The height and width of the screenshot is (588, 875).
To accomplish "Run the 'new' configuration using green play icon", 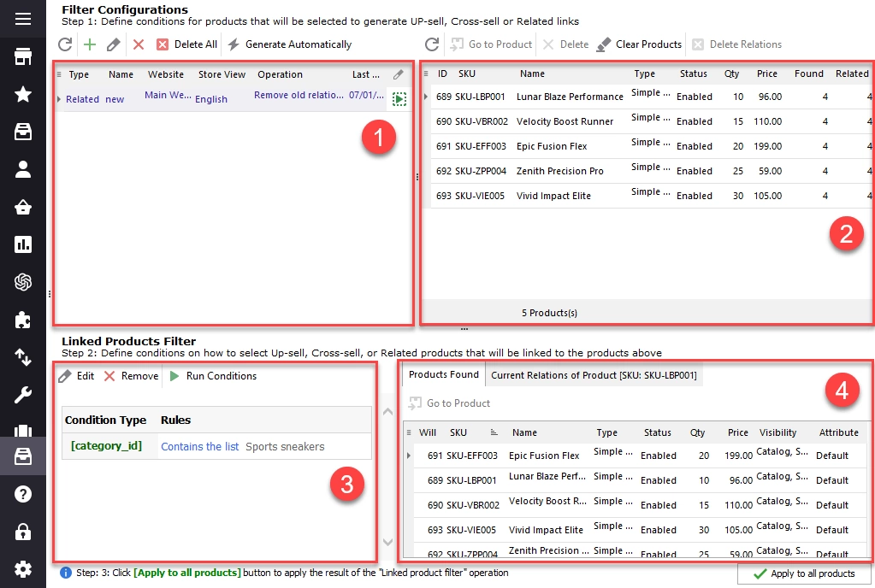I will 399,98.
